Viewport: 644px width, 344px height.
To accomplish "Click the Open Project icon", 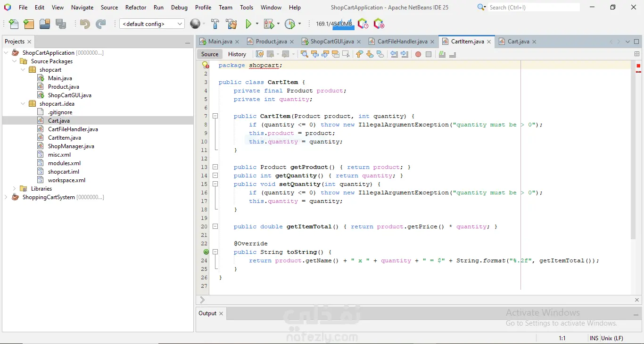I will pyautogui.click(x=45, y=24).
